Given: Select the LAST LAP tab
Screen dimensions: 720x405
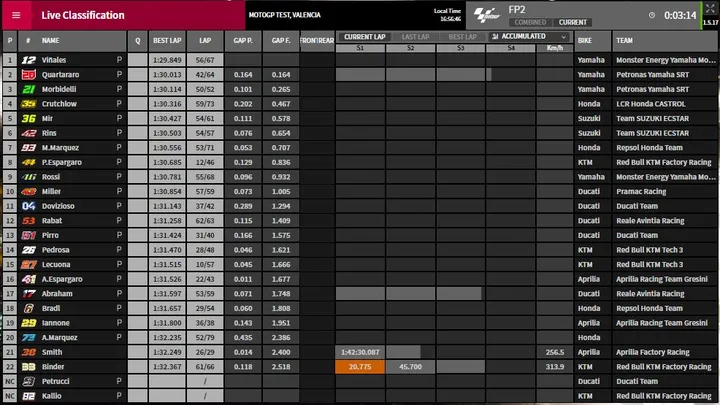Looking at the screenshot, I should pos(415,37).
